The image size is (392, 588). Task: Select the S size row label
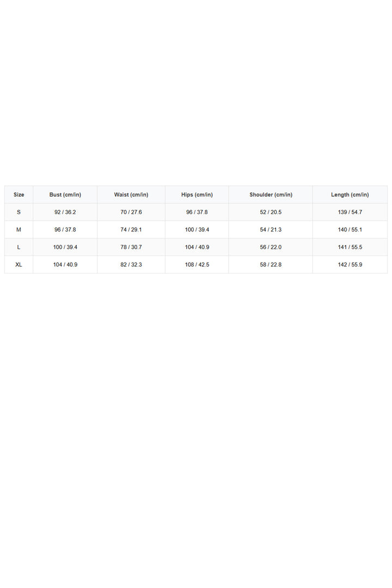coord(19,212)
